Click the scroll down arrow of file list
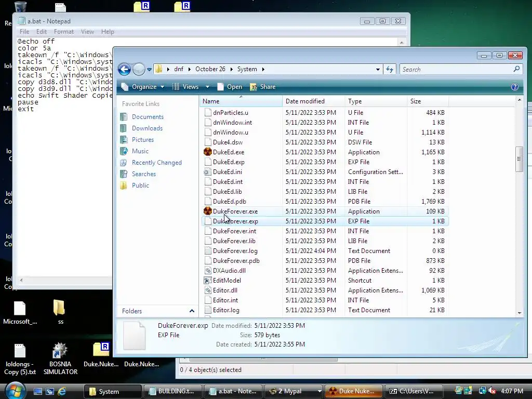This screenshot has height=399, width=532. tap(519, 313)
